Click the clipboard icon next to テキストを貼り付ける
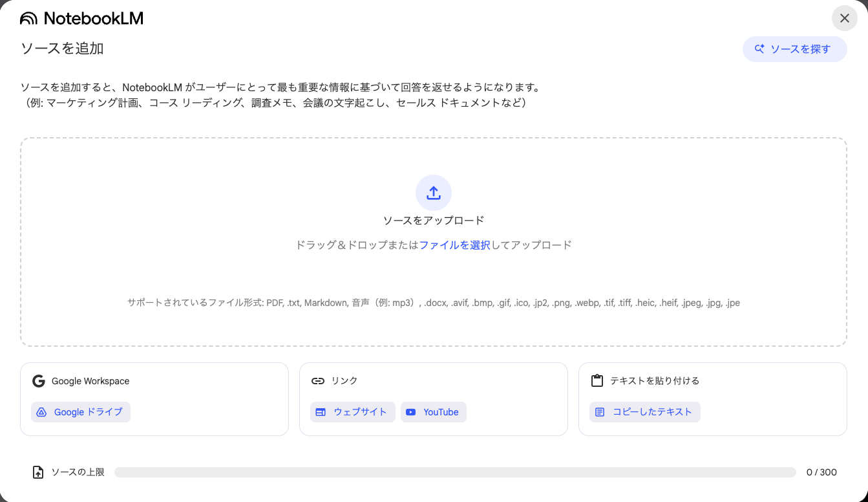This screenshot has height=502, width=868. coord(596,381)
